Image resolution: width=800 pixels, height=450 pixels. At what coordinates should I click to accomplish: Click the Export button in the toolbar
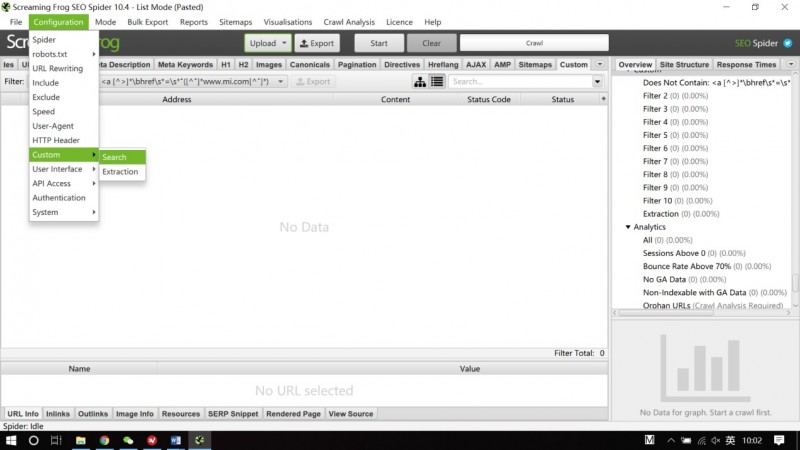coord(317,43)
